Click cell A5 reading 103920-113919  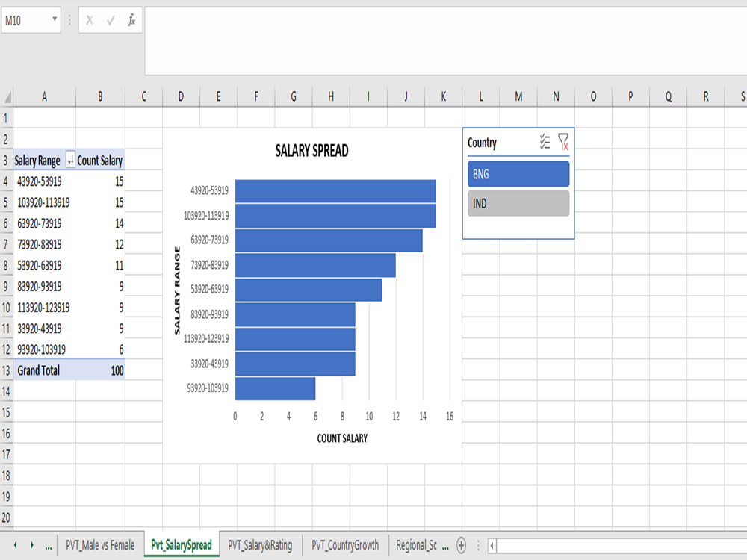(x=44, y=202)
